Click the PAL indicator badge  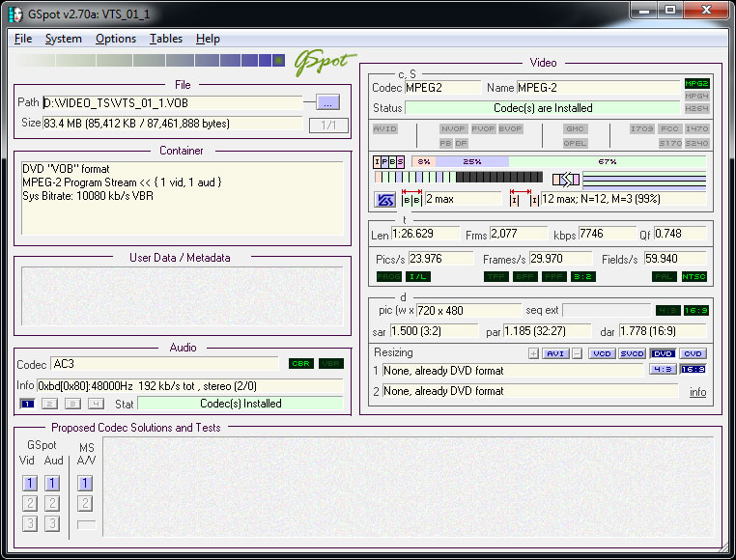tap(665, 276)
